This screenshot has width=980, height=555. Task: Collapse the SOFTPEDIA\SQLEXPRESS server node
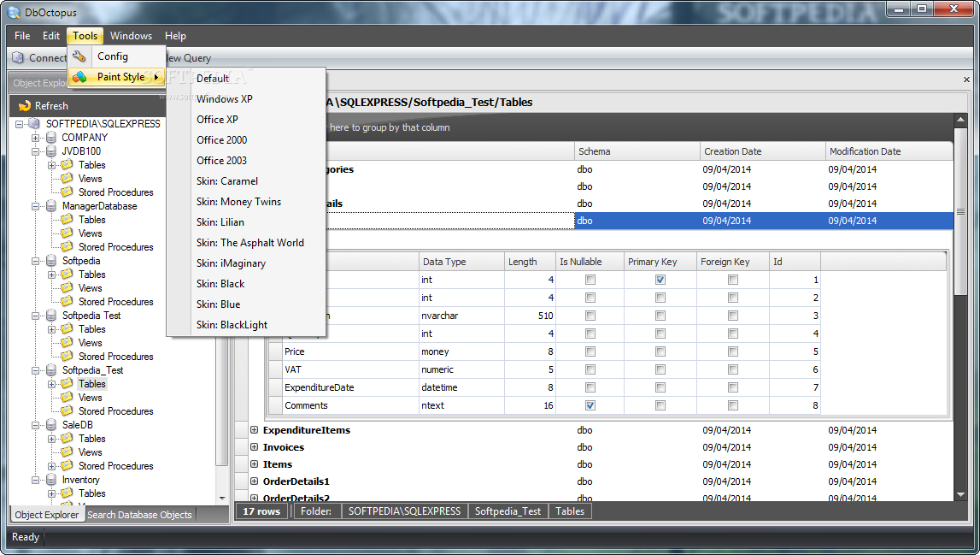(x=20, y=124)
